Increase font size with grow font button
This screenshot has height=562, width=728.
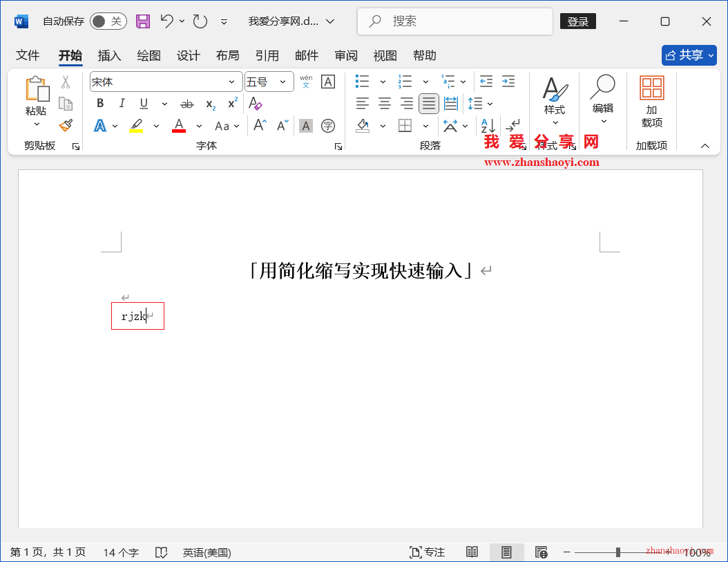(260, 126)
